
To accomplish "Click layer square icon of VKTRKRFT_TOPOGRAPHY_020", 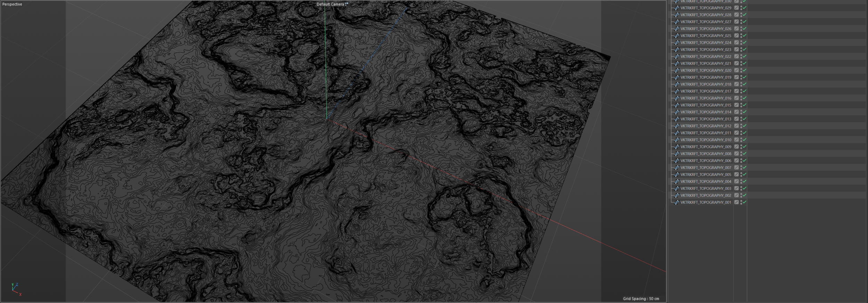I will tap(736, 71).
